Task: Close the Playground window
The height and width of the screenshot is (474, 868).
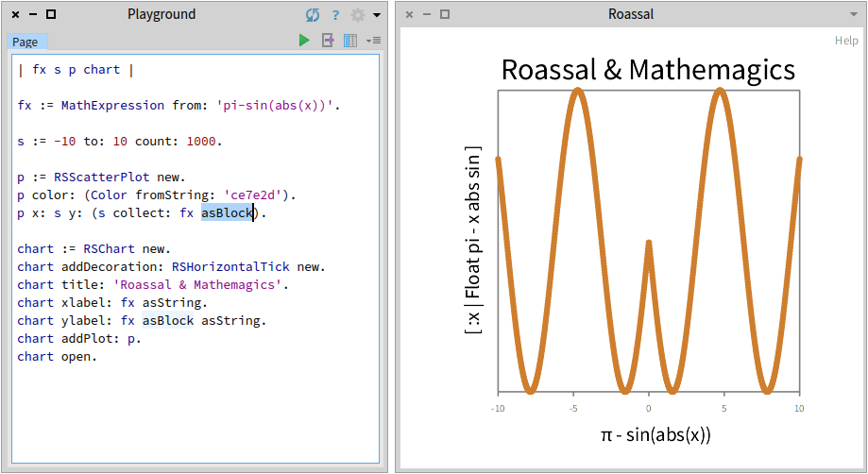Action: point(15,14)
